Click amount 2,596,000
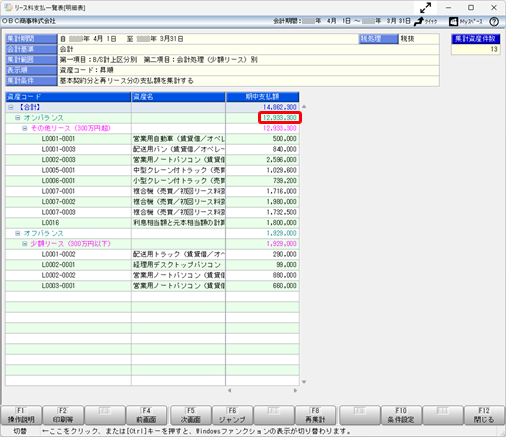 (x=281, y=160)
